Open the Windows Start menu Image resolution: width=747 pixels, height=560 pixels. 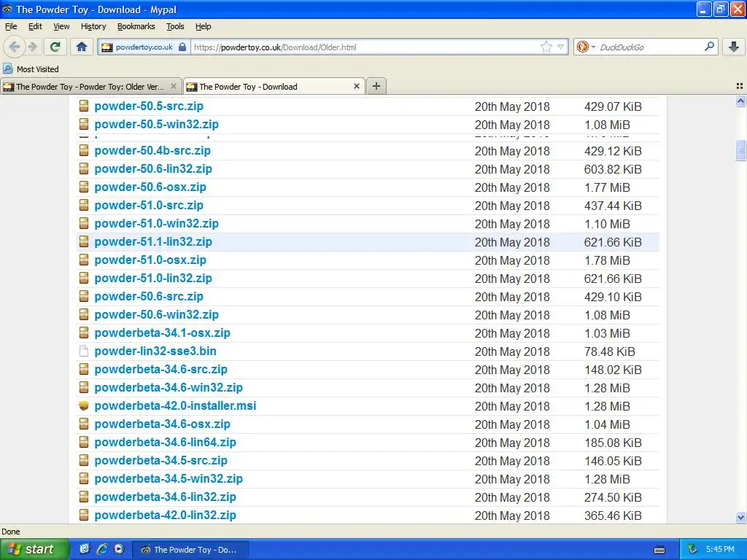[34, 549]
